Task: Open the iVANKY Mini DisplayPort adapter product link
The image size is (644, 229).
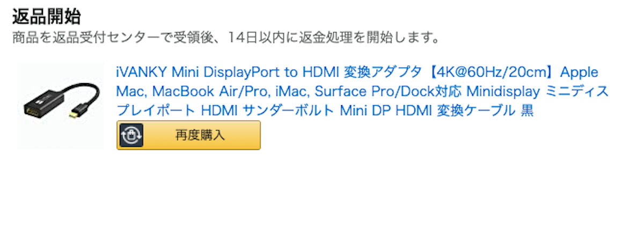Action: pos(362,91)
